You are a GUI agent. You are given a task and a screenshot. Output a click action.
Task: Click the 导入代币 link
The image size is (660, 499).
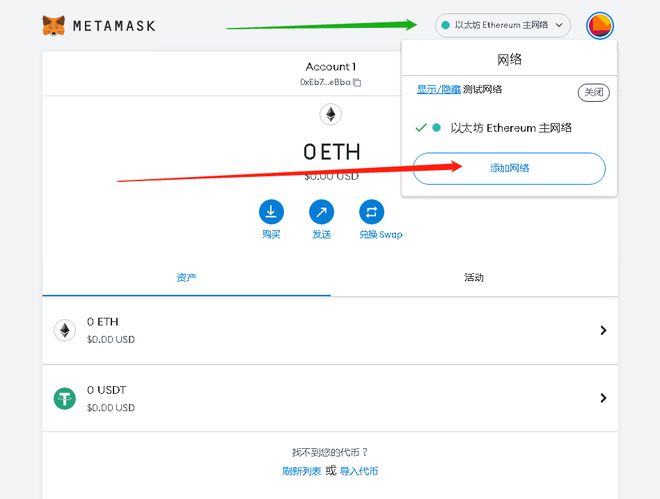pos(359,471)
